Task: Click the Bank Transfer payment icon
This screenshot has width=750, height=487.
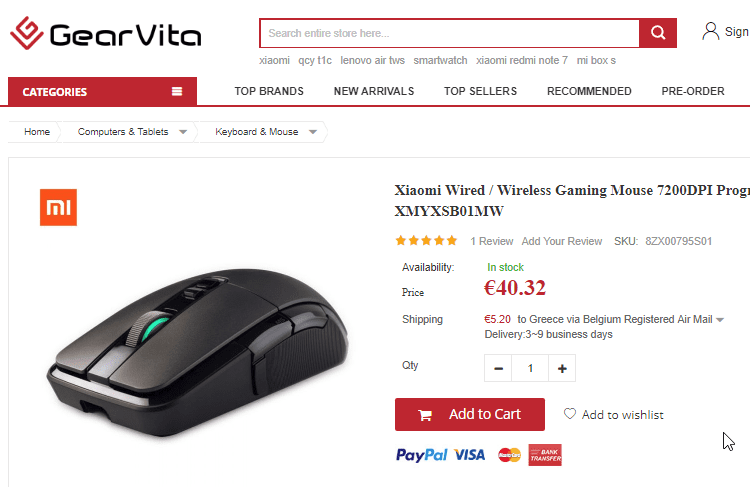Action: 545,455
